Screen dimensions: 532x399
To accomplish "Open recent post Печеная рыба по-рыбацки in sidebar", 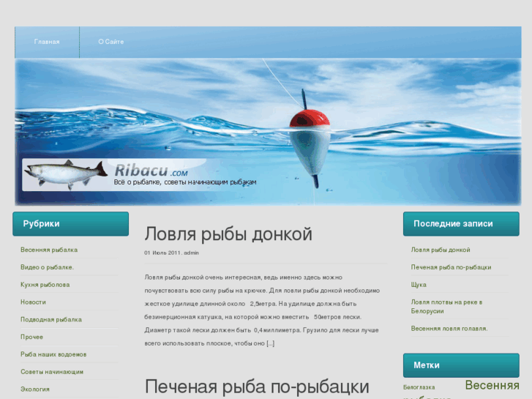I will pos(451,267).
